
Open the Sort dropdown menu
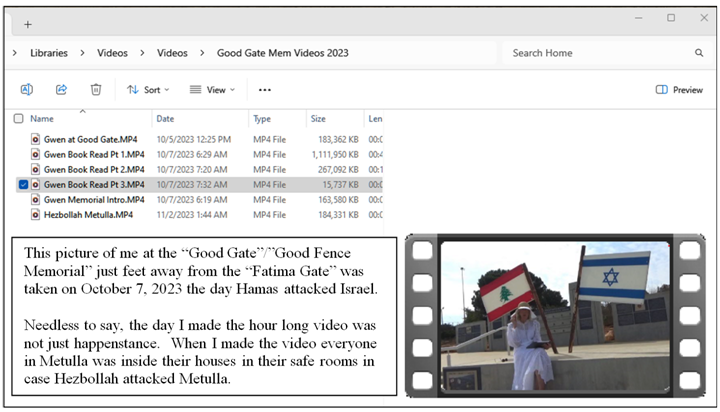[x=148, y=89]
